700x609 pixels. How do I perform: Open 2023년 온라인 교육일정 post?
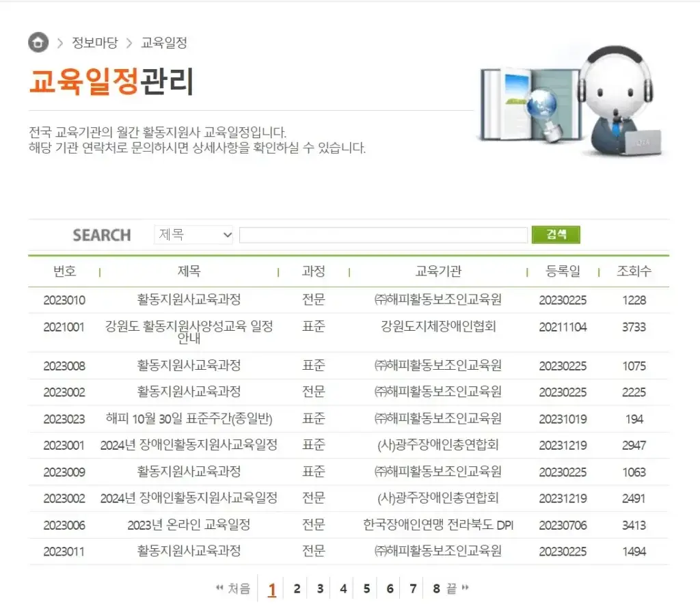[189, 525]
